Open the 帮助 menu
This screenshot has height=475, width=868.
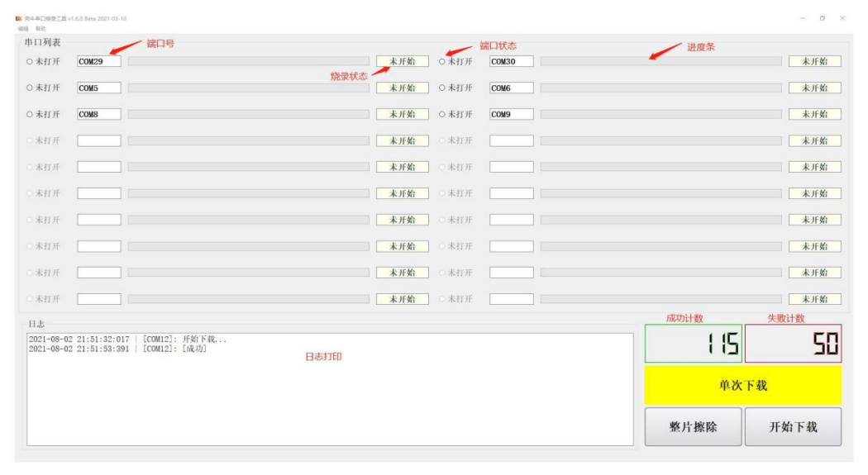tap(41, 28)
